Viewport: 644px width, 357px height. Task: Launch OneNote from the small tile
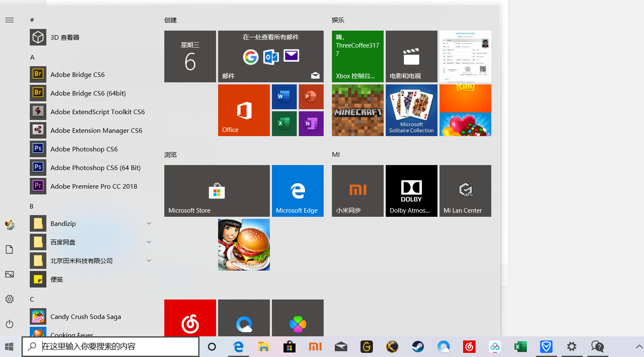pyautogui.click(x=311, y=124)
